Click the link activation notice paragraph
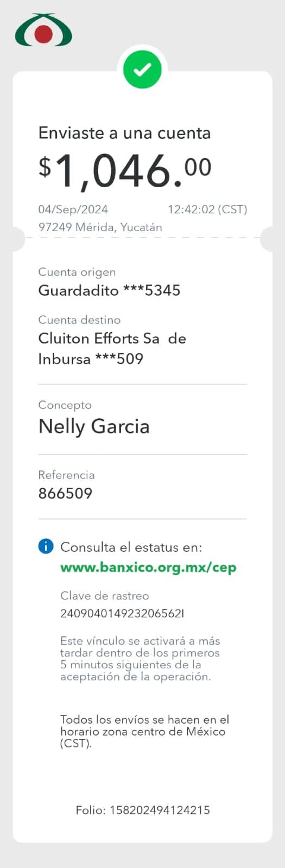Screen dimensions: 285x868 pyautogui.click(x=140, y=659)
